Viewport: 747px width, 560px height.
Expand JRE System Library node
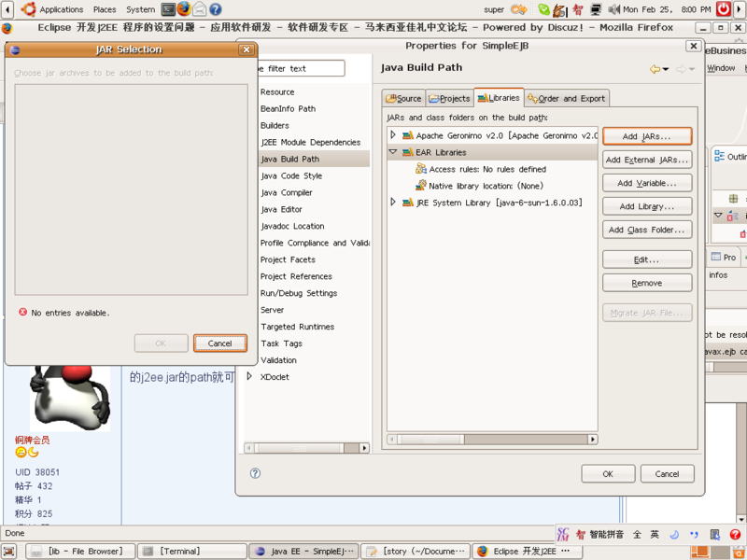pyautogui.click(x=393, y=203)
